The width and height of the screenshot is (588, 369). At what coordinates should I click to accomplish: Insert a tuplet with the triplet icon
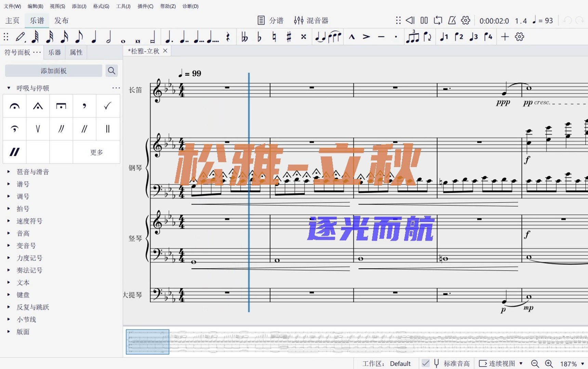(412, 37)
